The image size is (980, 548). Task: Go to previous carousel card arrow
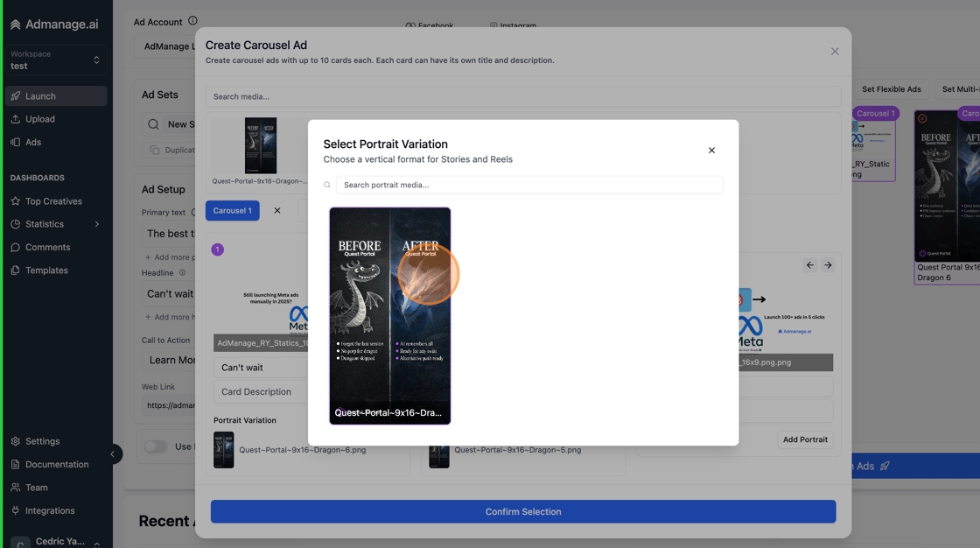pyautogui.click(x=810, y=265)
